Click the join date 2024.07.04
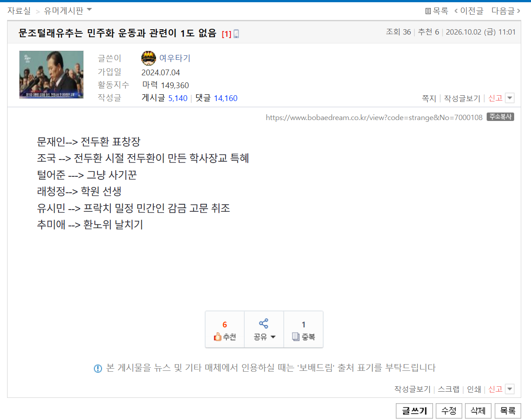 pos(160,72)
